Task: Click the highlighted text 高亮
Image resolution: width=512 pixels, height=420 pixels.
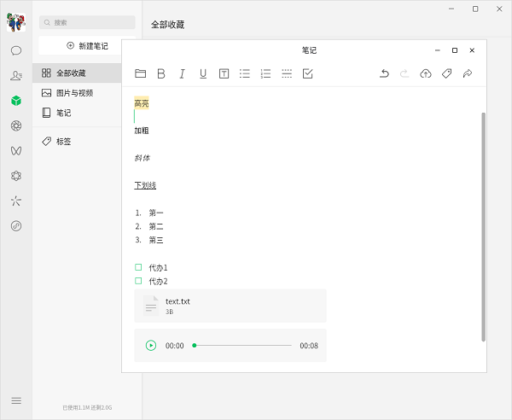Action: (142, 103)
